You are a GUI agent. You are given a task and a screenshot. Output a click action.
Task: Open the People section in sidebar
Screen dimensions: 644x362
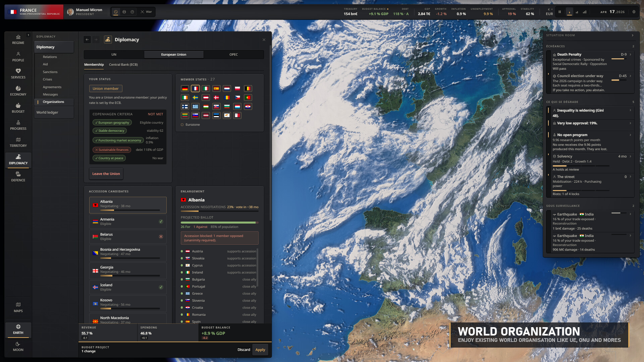pos(18,56)
